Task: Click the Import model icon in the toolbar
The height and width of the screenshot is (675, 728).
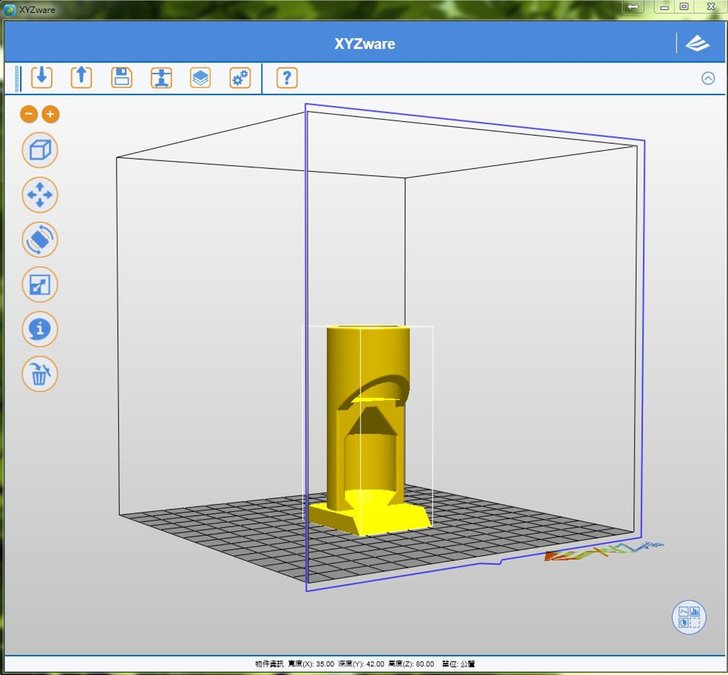Action: coord(41,77)
